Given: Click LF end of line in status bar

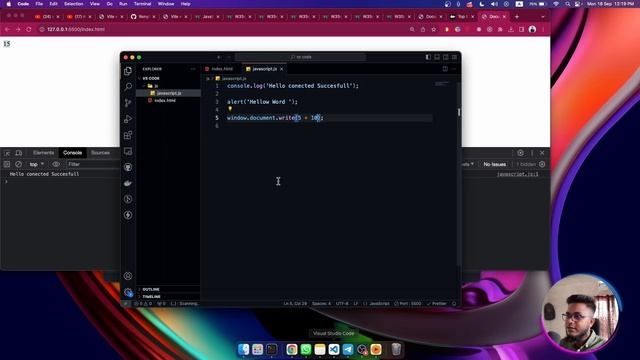Looking at the screenshot, I should point(356,304).
